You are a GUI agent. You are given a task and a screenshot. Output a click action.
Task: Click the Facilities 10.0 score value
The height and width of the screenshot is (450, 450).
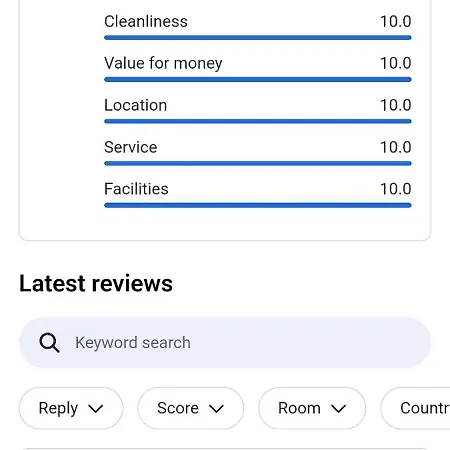tap(396, 189)
